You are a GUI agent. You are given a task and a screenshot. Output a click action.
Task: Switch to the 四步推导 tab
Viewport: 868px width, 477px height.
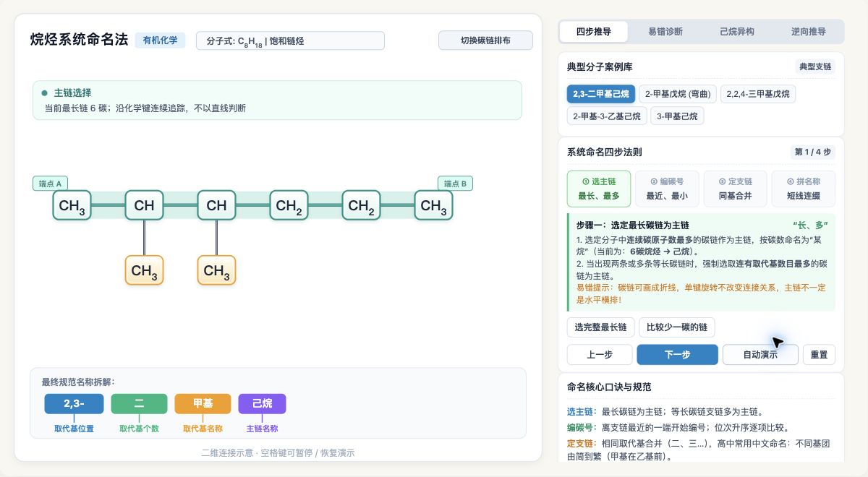pyautogui.click(x=593, y=32)
